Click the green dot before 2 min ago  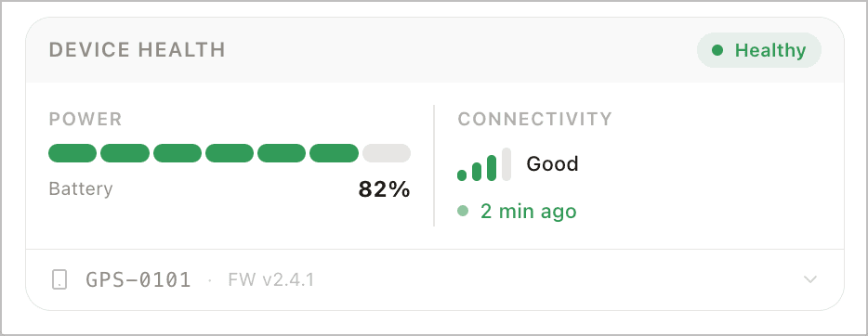click(463, 211)
